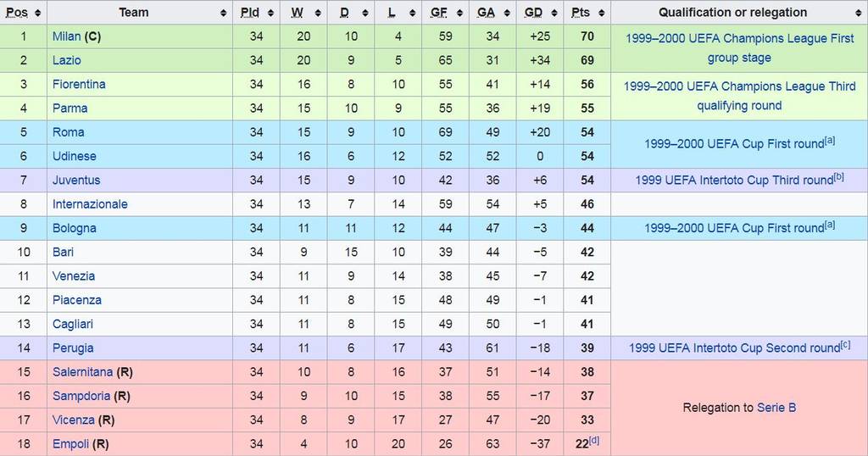Sort by wins using W arrows
The image size is (868, 456).
tap(320, 13)
